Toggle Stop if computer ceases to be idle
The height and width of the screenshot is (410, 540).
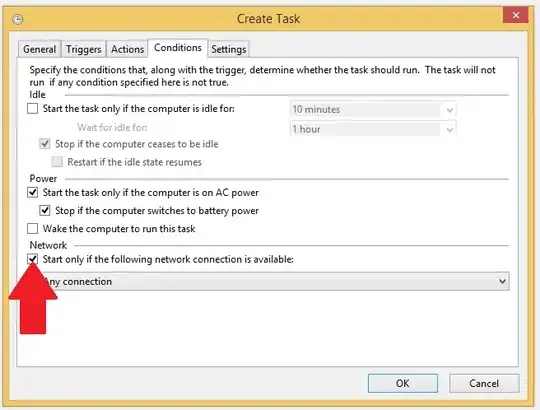(45, 144)
